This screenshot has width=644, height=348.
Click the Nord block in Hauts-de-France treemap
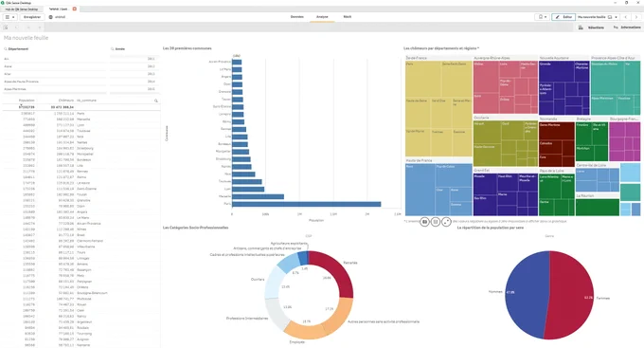[420, 190]
